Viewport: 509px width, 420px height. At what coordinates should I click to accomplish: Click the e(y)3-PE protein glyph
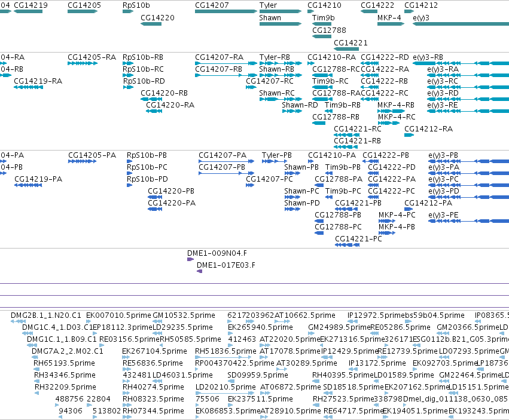tap(469, 221)
